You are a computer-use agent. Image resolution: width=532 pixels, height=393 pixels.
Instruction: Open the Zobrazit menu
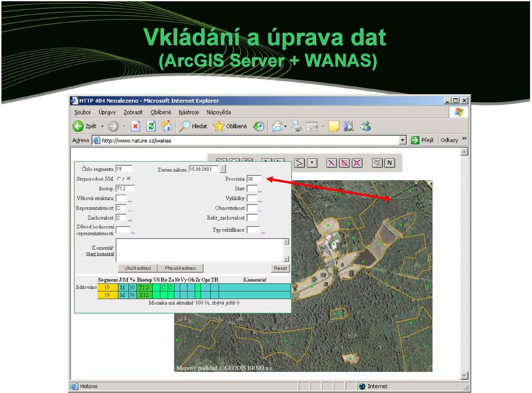click(133, 113)
